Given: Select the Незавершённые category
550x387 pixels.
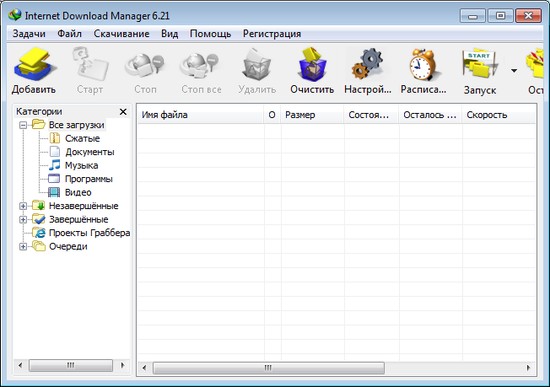Looking at the screenshot, I should click(83, 206).
